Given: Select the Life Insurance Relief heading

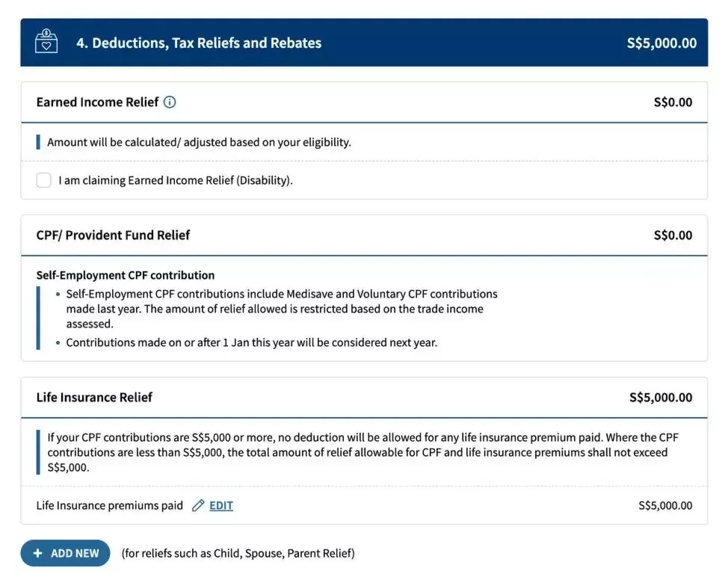Looking at the screenshot, I should [94, 398].
